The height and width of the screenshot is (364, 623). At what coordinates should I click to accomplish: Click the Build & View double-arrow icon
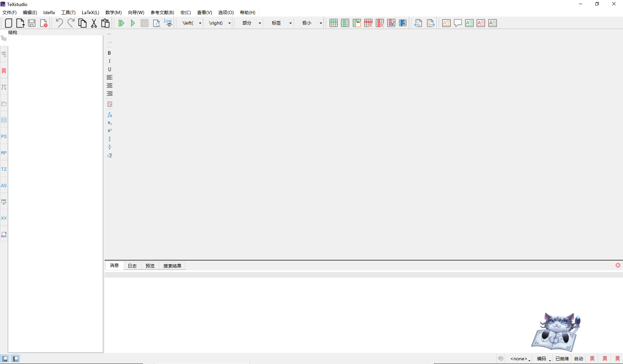click(x=121, y=23)
